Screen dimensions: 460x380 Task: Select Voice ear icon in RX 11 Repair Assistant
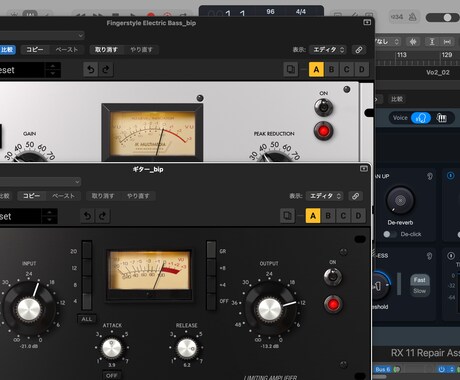(x=421, y=118)
